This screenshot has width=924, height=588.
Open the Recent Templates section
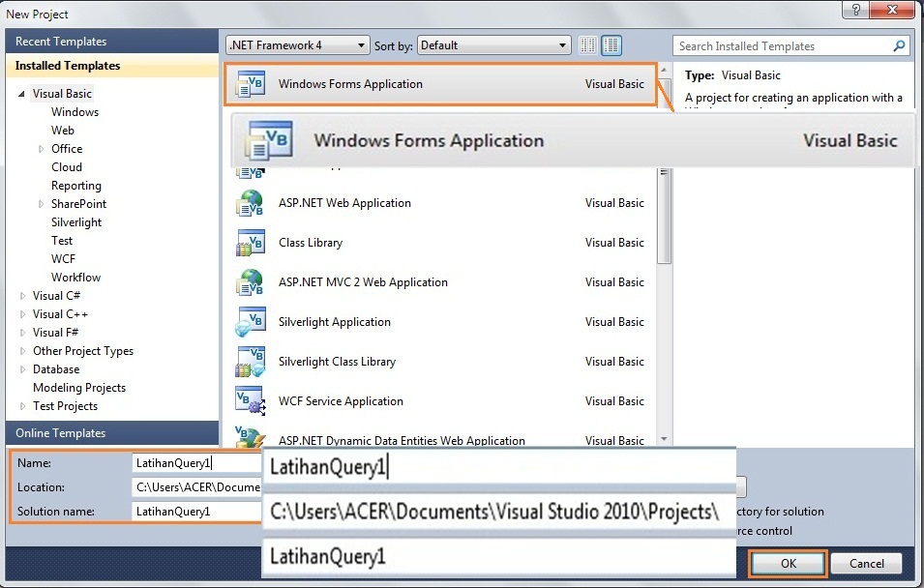112,42
